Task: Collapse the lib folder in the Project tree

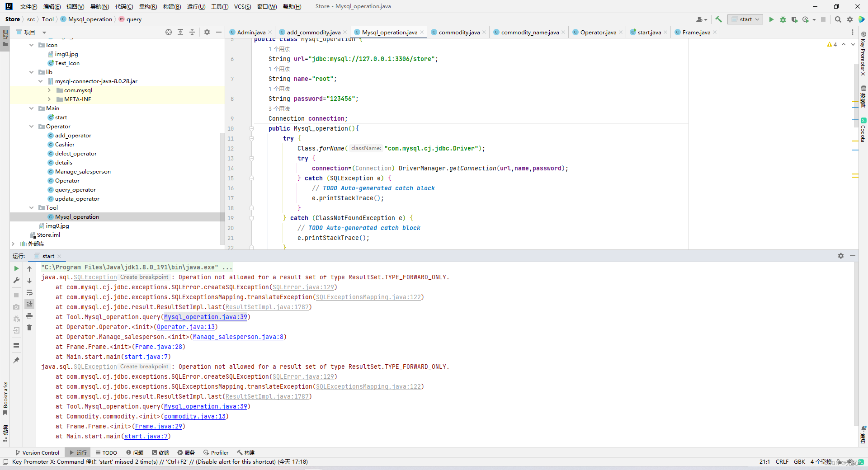Action: coord(31,72)
